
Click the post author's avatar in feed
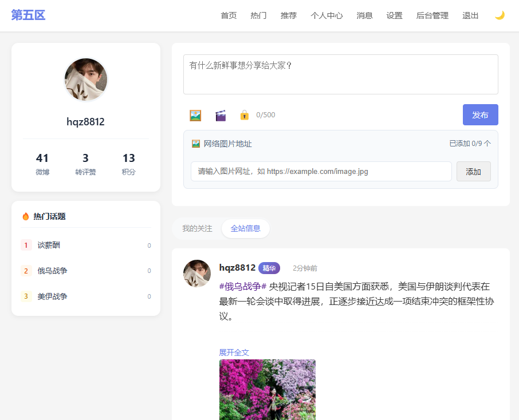tap(197, 274)
